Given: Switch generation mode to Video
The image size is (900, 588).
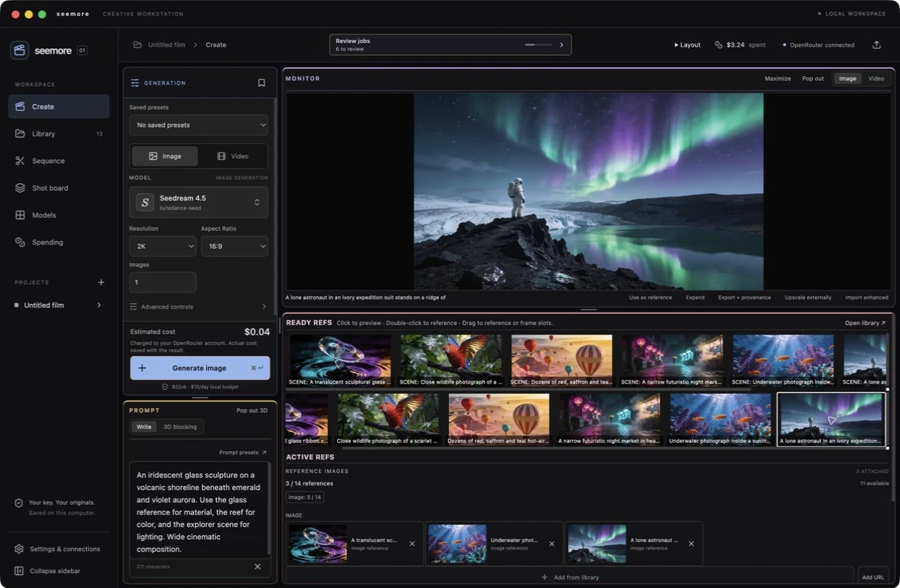Looking at the screenshot, I should click(x=232, y=156).
